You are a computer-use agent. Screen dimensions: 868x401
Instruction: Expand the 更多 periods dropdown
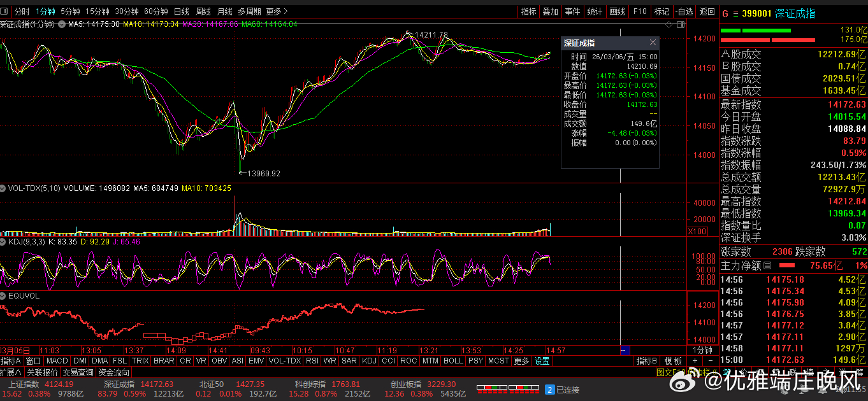pos(277,11)
